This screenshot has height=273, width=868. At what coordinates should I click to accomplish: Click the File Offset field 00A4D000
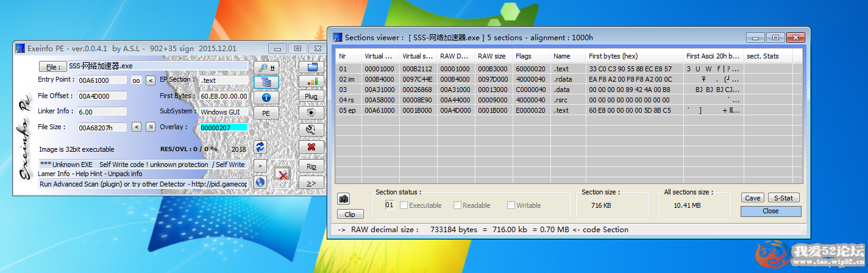coord(102,96)
